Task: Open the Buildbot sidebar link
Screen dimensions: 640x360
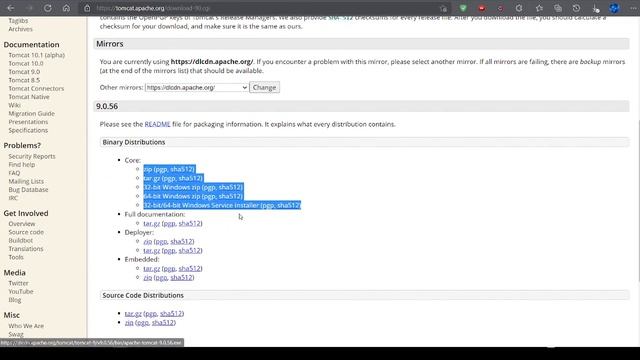Action: (20, 240)
